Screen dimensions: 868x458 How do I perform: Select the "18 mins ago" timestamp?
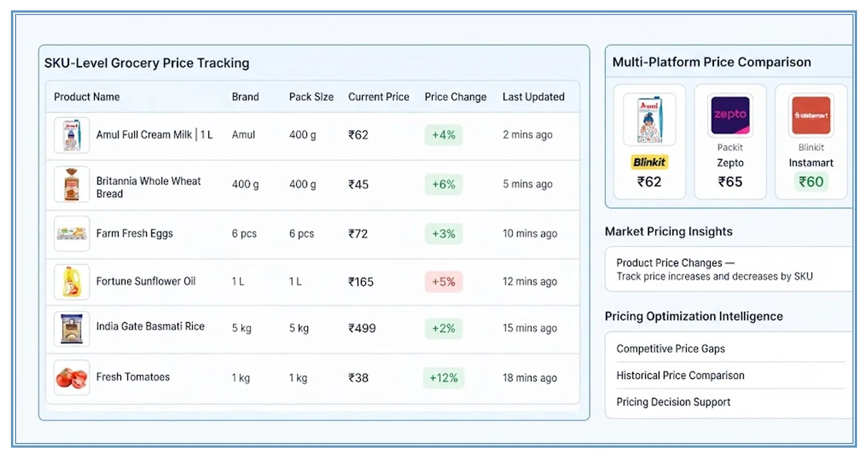(530, 378)
